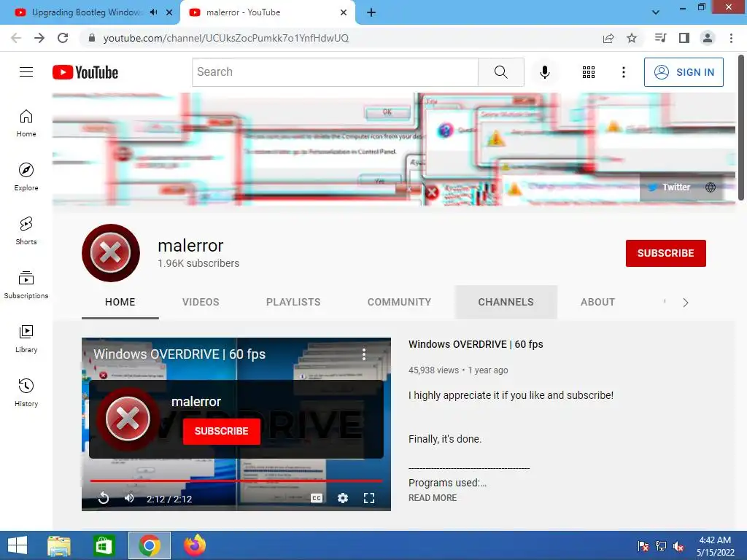Open the YouTube hamburger guide menu
This screenshot has height=560, width=747.
26,72
